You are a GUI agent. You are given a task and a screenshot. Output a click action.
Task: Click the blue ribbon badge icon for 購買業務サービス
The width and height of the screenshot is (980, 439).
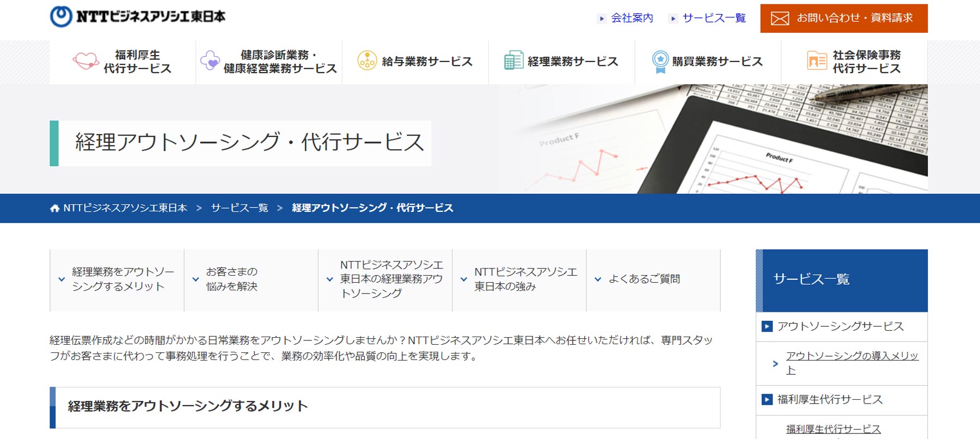pyautogui.click(x=660, y=62)
